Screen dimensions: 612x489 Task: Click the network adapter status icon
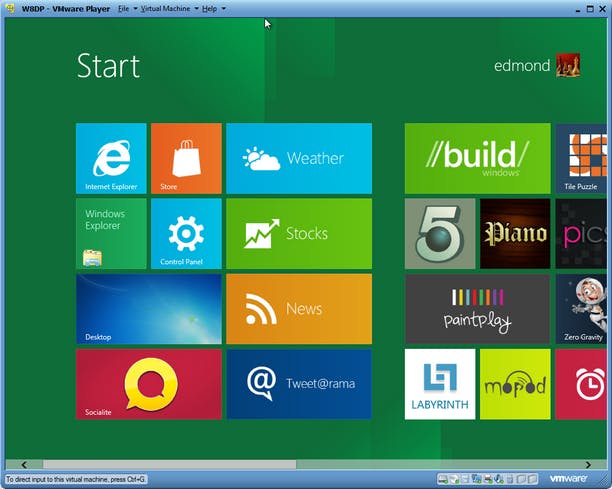(477, 479)
